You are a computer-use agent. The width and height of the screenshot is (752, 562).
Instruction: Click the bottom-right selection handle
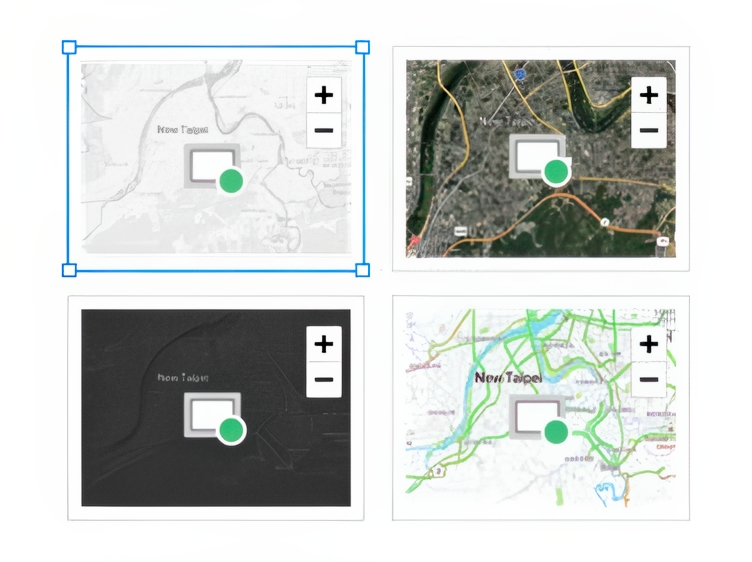(362, 270)
